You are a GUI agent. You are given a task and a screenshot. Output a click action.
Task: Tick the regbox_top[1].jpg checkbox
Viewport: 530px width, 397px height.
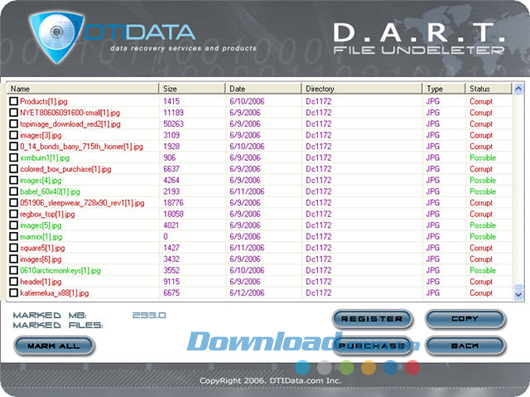click(14, 214)
